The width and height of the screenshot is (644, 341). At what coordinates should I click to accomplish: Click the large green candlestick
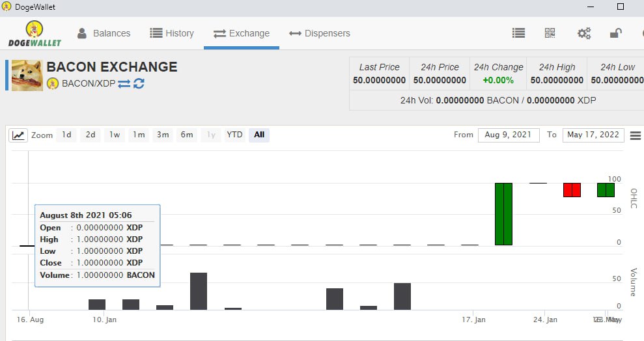pos(503,214)
